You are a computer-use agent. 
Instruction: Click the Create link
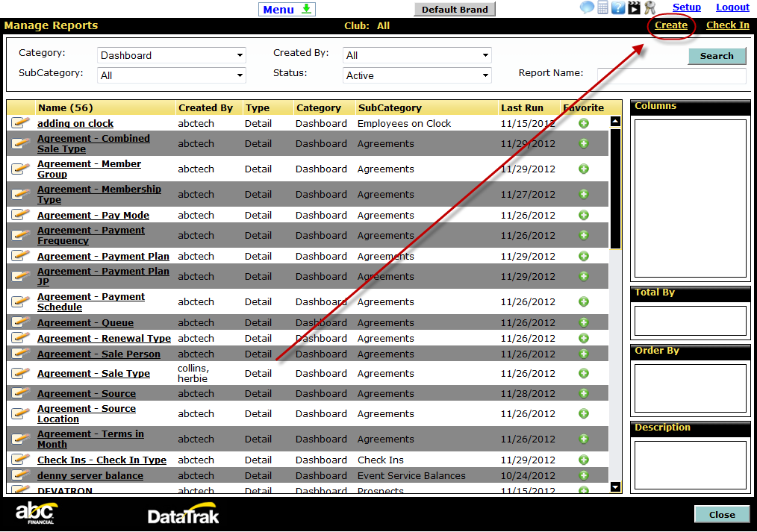[671, 25]
